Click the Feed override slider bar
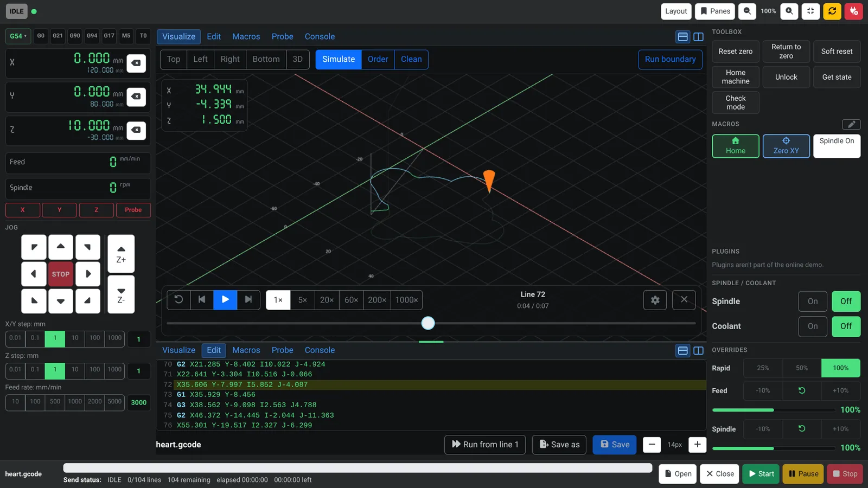 [774, 410]
